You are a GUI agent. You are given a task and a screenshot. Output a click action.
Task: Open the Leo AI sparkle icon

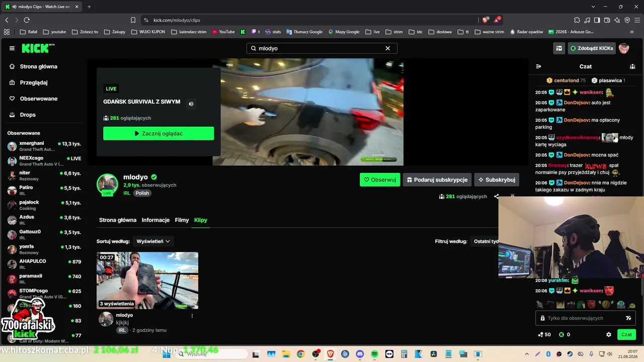pyautogui.click(x=617, y=20)
